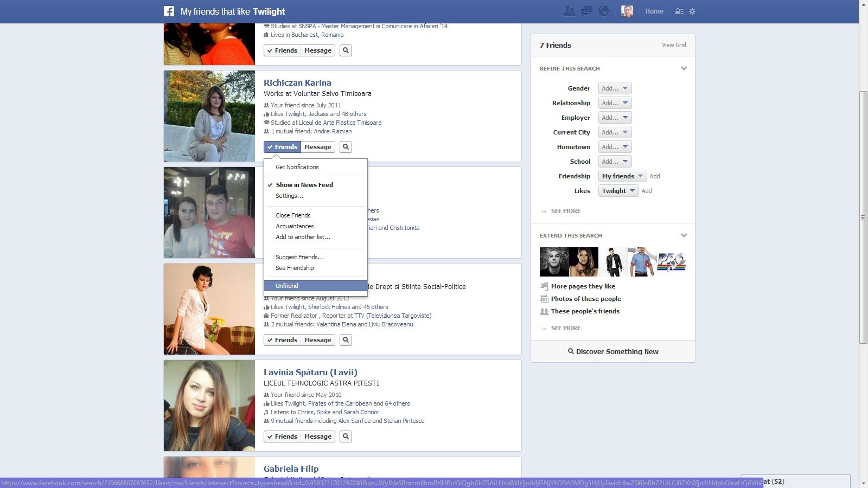Open privacy shortcuts lock icon
The height and width of the screenshot is (488, 868).
[680, 11]
